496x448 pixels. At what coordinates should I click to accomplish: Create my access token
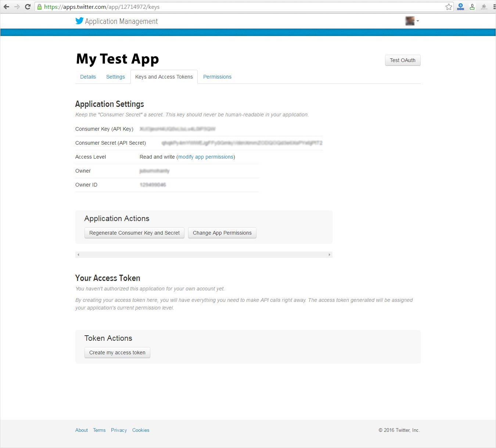pos(117,353)
